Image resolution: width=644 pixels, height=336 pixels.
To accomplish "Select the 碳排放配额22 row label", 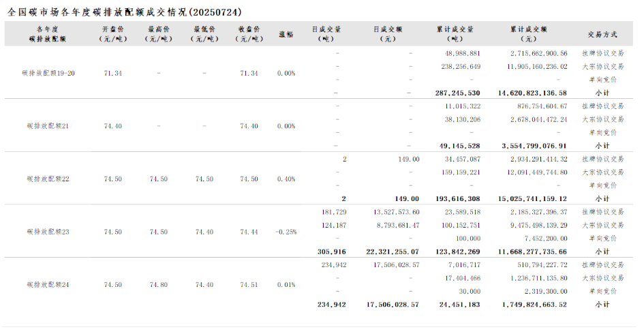I will 48,179.
